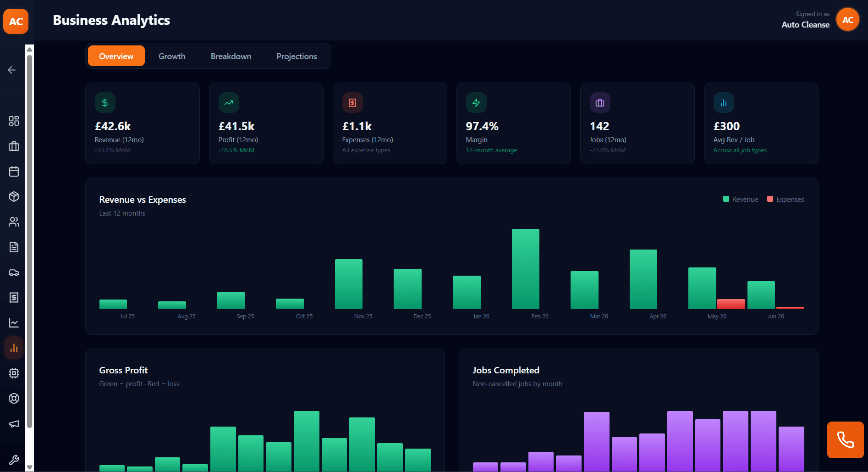Open the line chart icon in sidebar
The height and width of the screenshot is (472, 868).
click(14, 322)
